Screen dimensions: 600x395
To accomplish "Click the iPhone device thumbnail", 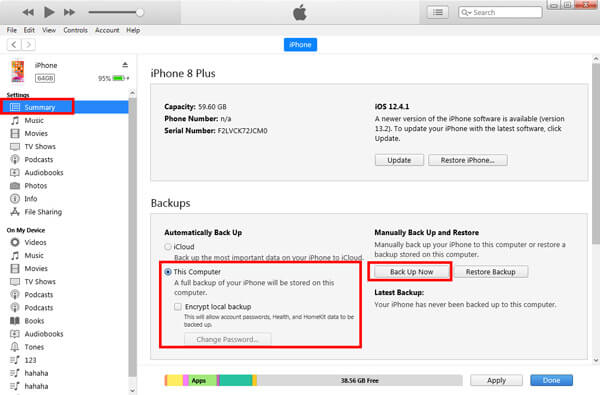I will (18, 71).
